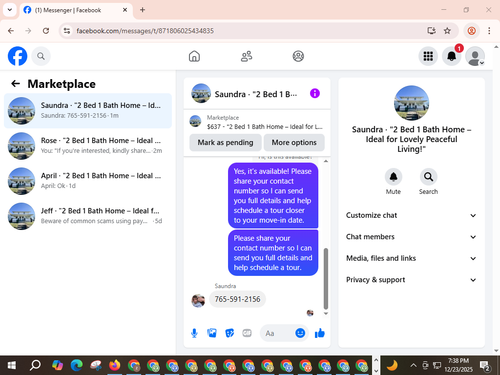Open the account profile avatar menu
The height and width of the screenshot is (375, 500).
475,56
